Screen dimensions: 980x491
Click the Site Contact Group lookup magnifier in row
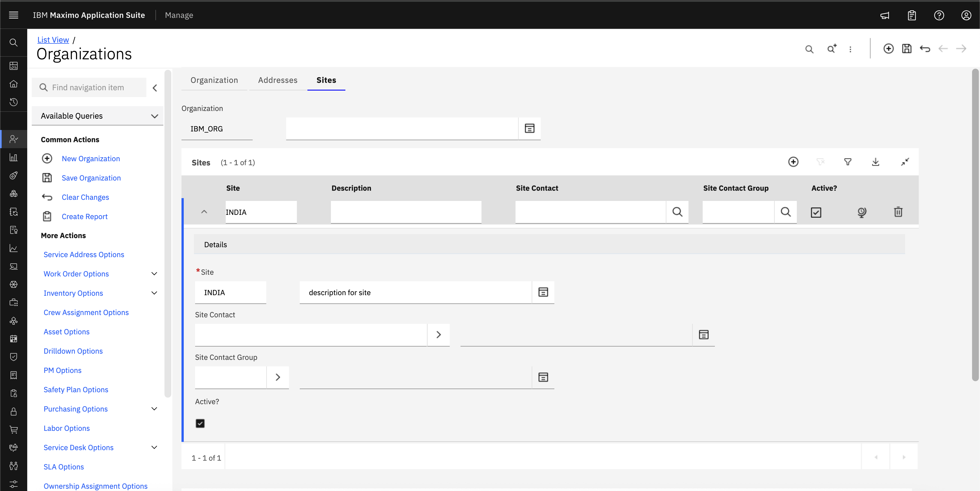(x=786, y=212)
